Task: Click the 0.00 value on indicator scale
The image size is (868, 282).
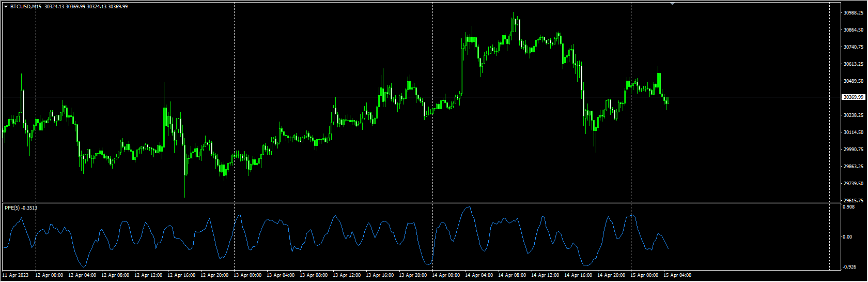Action: click(848, 237)
